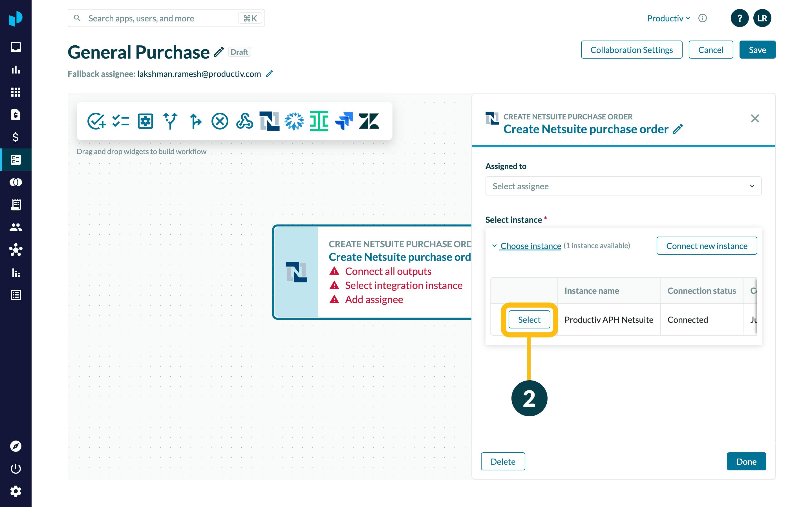
Task: Collapse the Choose instance section
Action: (x=530, y=246)
